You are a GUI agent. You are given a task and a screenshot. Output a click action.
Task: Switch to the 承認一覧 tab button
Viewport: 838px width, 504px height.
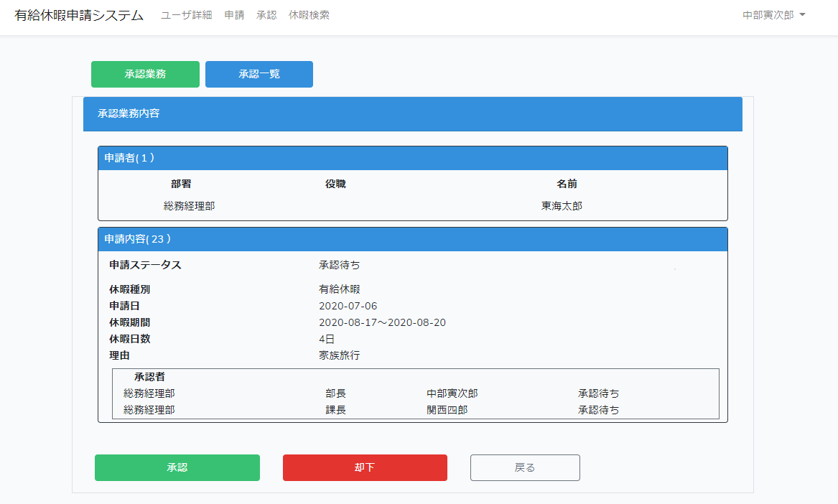[x=259, y=74]
